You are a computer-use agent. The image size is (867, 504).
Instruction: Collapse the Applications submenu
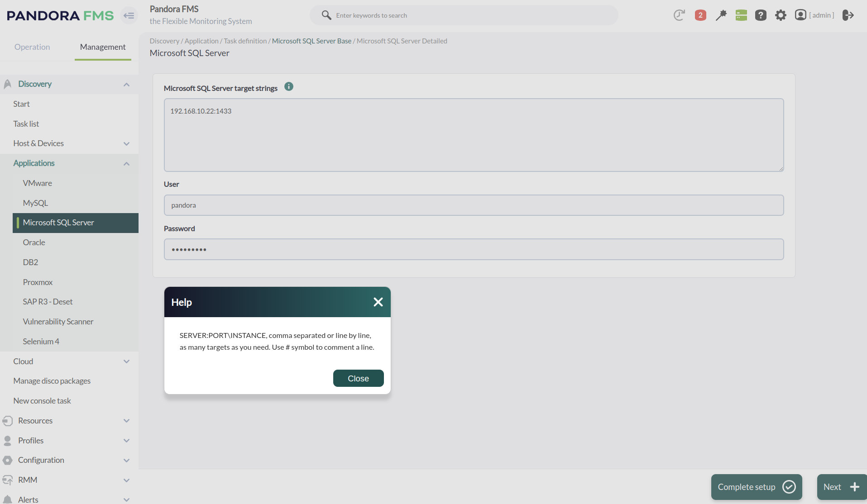[x=126, y=164]
